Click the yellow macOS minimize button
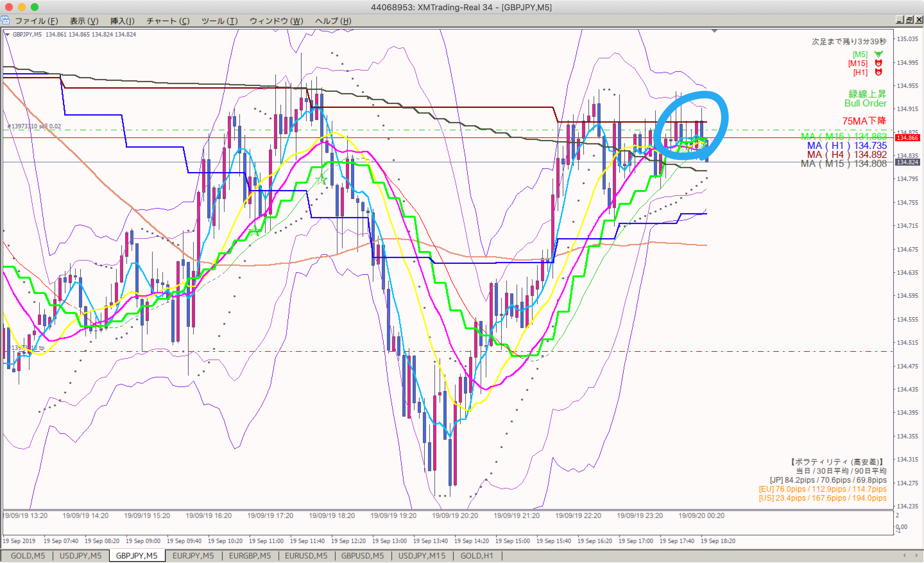The height and width of the screenshot is (563, 924). coord(22,7)
